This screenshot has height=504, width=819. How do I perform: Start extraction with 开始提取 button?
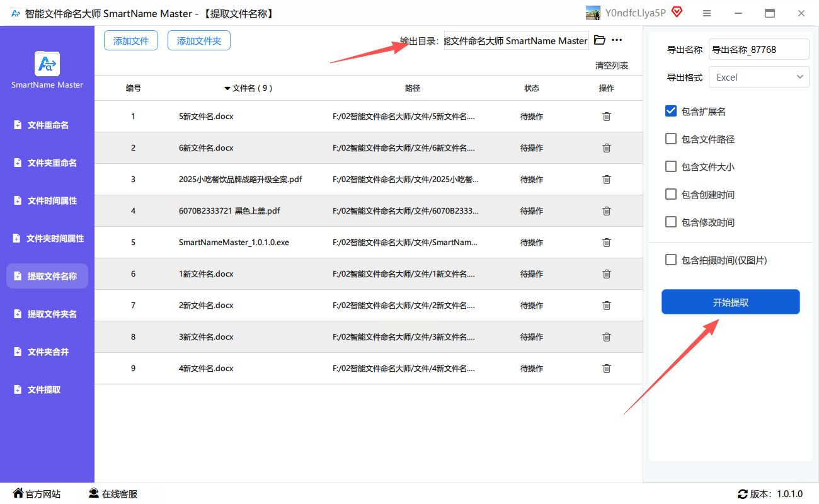731,302
